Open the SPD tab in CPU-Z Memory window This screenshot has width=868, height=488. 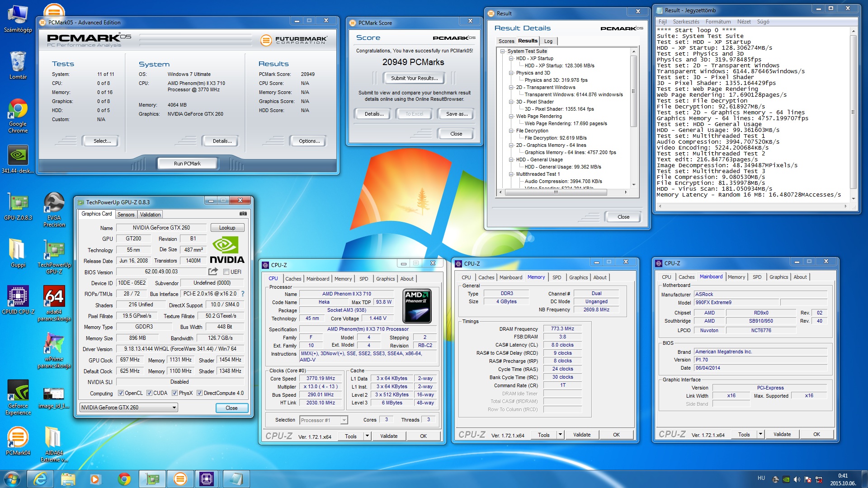(557, 277)
